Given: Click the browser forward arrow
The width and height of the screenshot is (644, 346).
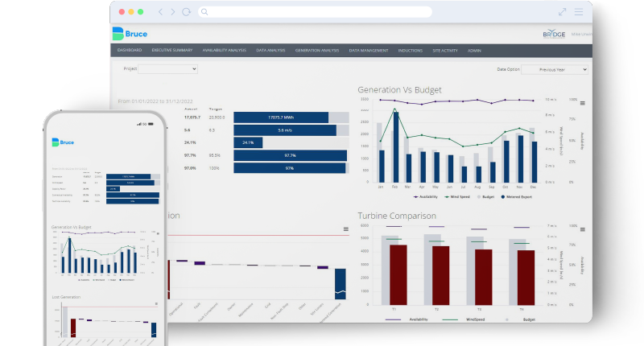Looking at the screenshot, I should pyautogui.click(x=173, y=12).
